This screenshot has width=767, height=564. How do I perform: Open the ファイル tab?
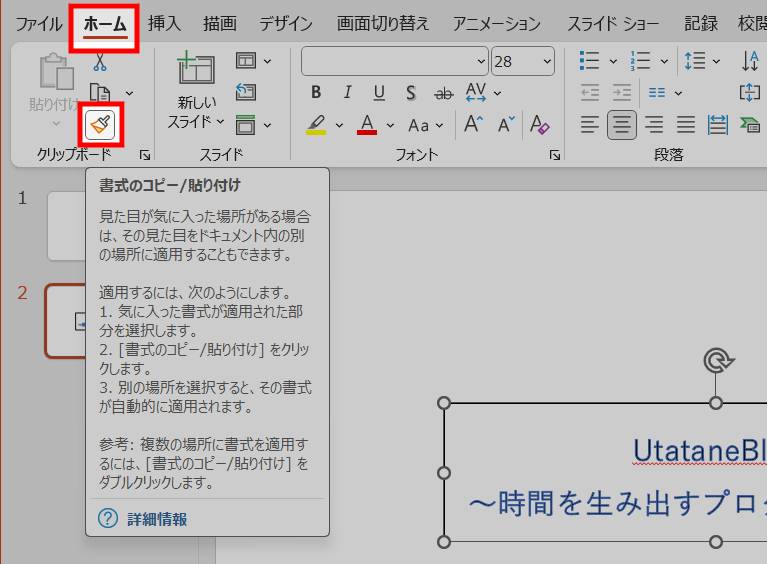[39, 23]
